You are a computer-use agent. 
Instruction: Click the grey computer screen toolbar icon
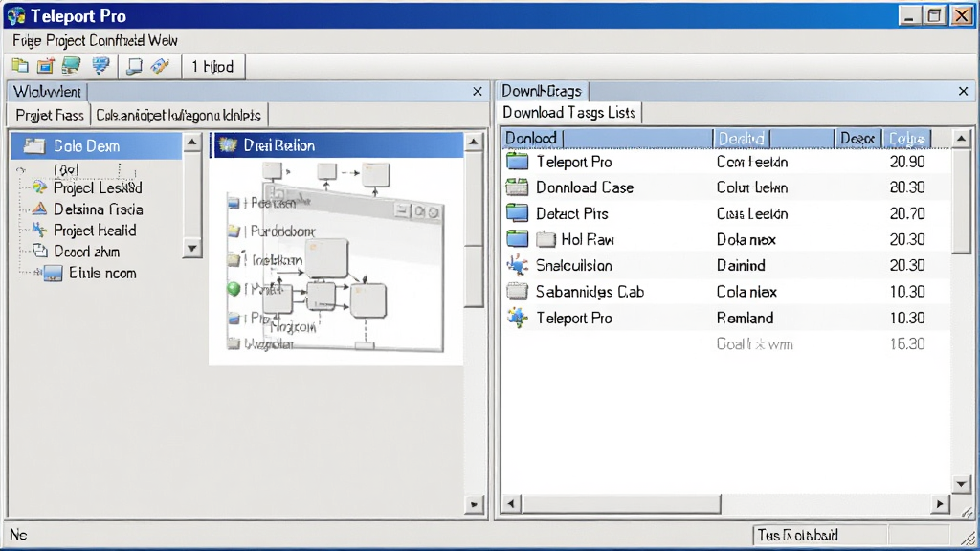click(134, 66)
